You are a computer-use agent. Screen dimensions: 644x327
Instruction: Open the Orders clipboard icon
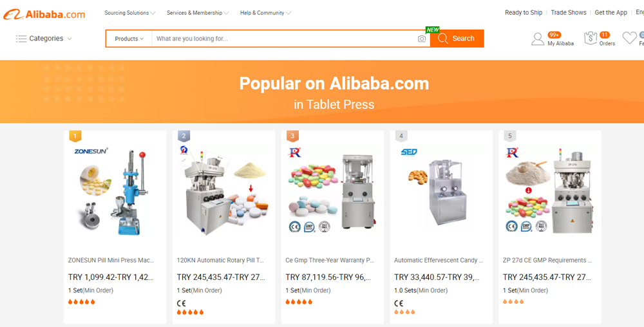tap(590, 38)
